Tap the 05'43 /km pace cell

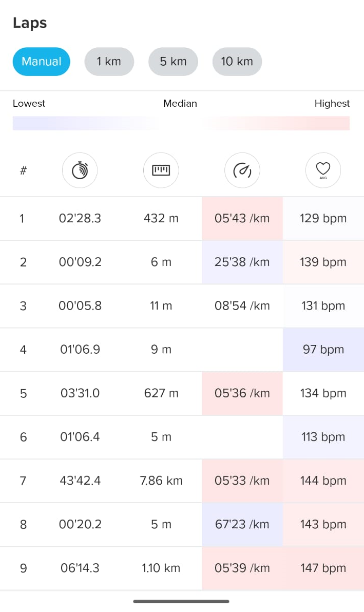point(242,218)
